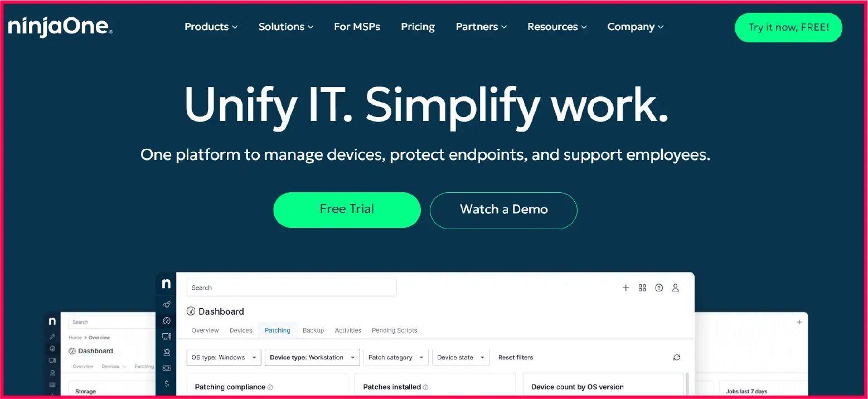Click the refresh icon next to Reset filters
This screenshot has height=399, width=868.
(x=677, y=357)
